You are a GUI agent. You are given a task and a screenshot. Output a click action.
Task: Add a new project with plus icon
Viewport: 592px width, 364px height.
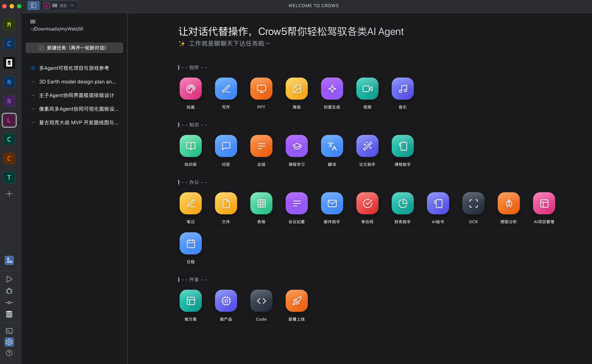9,194
